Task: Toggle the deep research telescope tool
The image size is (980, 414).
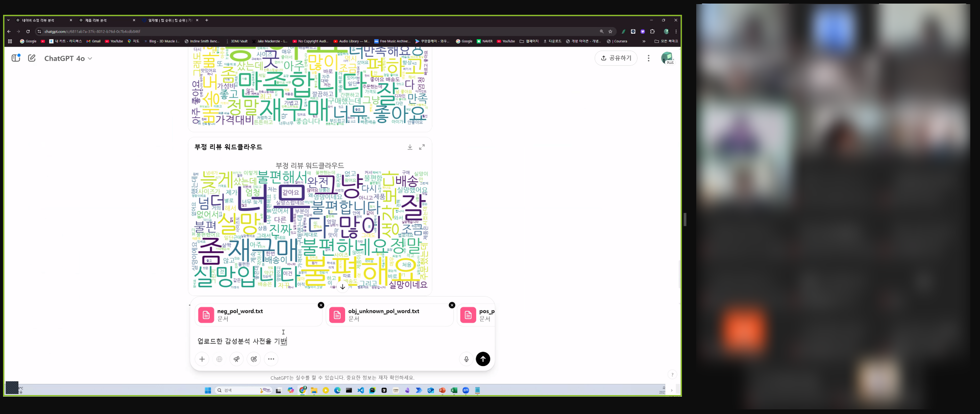Action: coord(237,359)
